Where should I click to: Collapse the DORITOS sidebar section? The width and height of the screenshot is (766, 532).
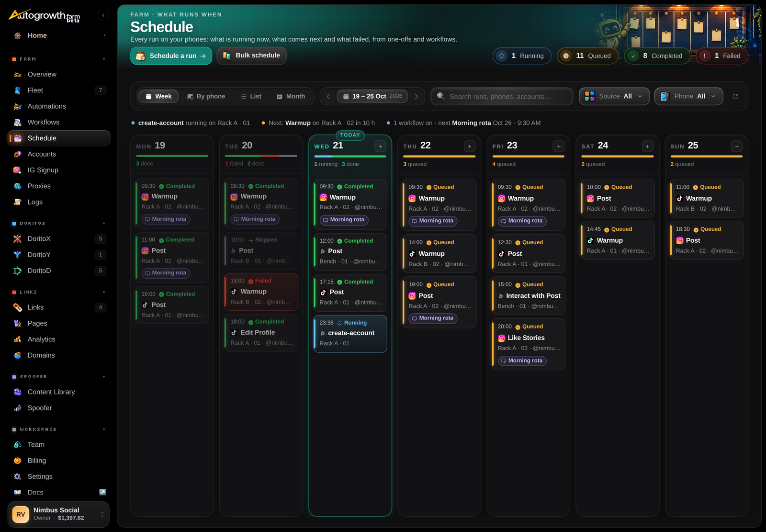pyautogui.click(x=104, y=224)
